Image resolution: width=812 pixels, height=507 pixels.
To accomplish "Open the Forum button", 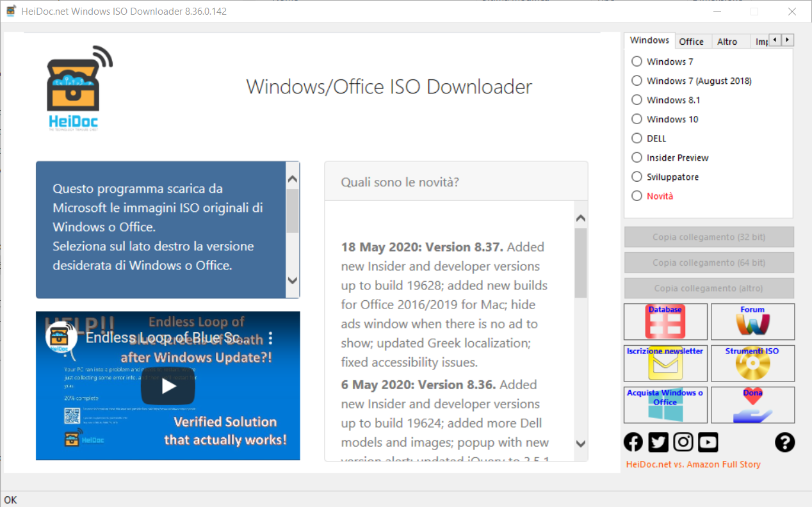I will (752, 321).
